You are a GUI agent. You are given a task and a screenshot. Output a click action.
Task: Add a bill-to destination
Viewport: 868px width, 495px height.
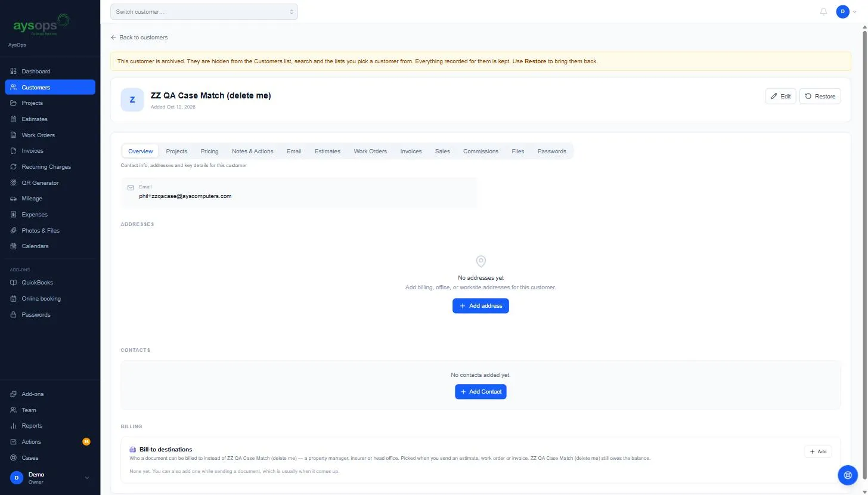pos(818,451)
